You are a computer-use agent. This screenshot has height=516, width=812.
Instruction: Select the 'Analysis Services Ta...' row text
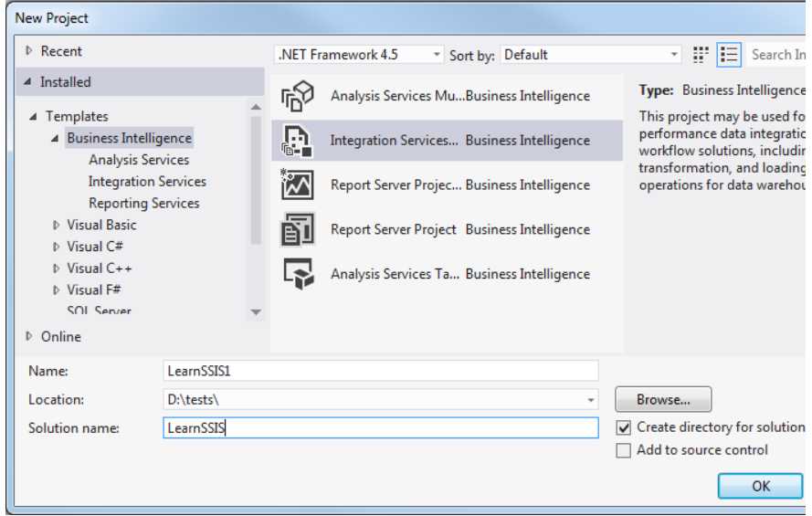point(395,274)
